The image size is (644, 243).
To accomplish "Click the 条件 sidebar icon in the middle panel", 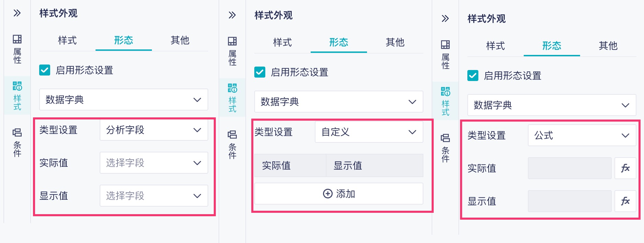I will pyautogui.click(x=232, y=144).
